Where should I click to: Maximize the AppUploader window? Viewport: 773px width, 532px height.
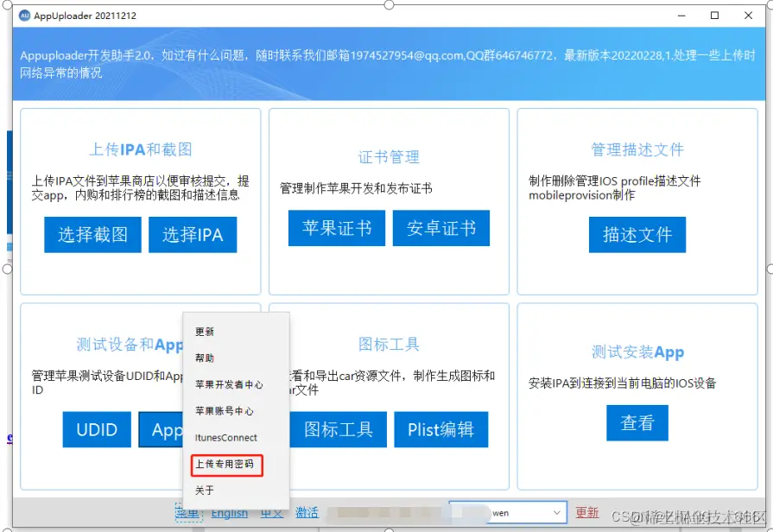tap(714, 16)
